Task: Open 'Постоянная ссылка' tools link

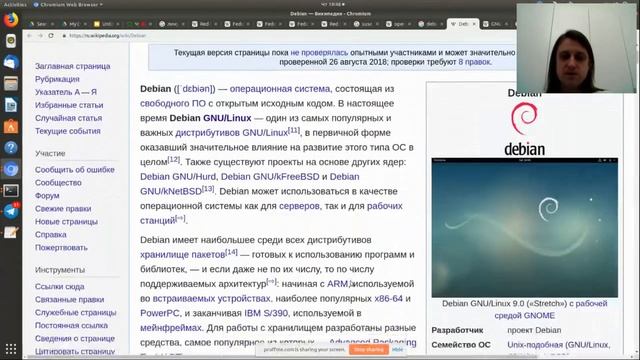Action: (x=71, y=326)
